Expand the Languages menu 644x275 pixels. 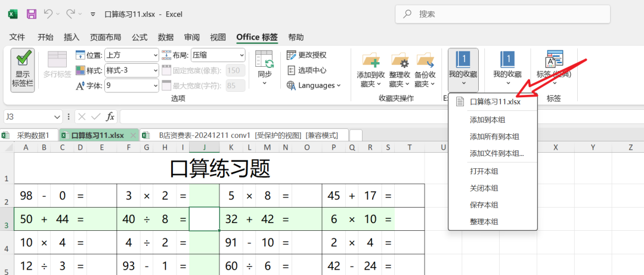click(x=314, y=85)
